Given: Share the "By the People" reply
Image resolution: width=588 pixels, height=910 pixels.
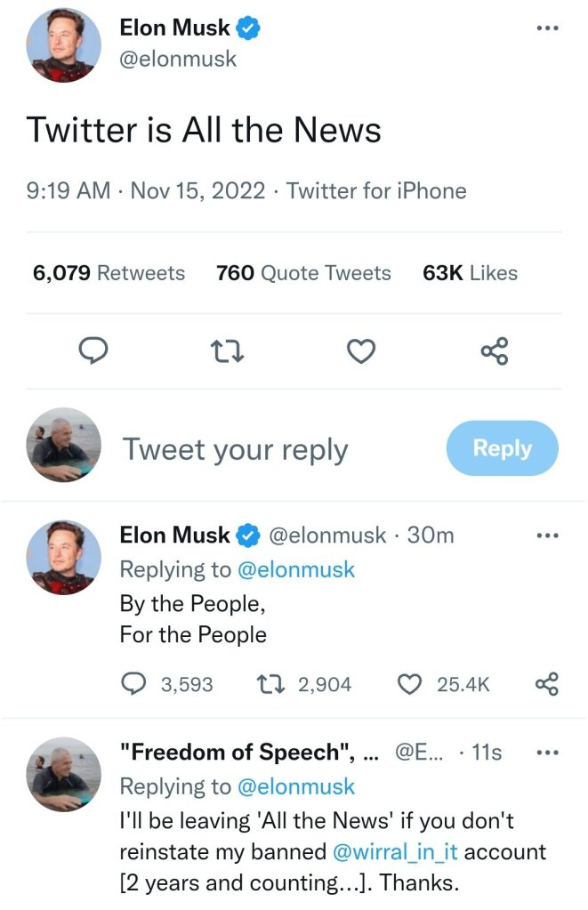Looking at the screenshot, I should pyautogui.click(x=546, y=684).
